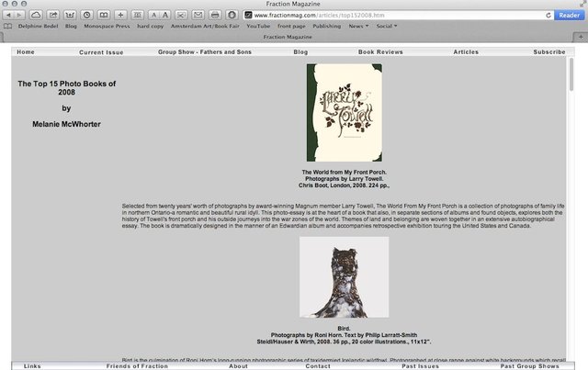Open the Past Issues footer link
588x370 pixels.
pos(421,365)
